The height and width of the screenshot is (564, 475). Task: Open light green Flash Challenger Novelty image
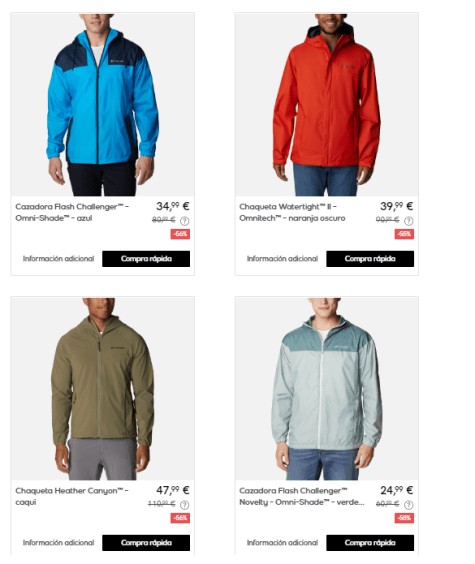pyautogui.click(x=326, y=389)
